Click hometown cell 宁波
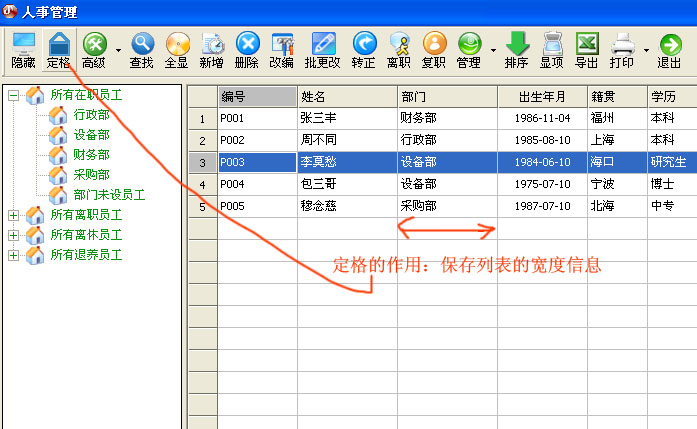Viewport: 697px width, 429px height. pos(617,184)
